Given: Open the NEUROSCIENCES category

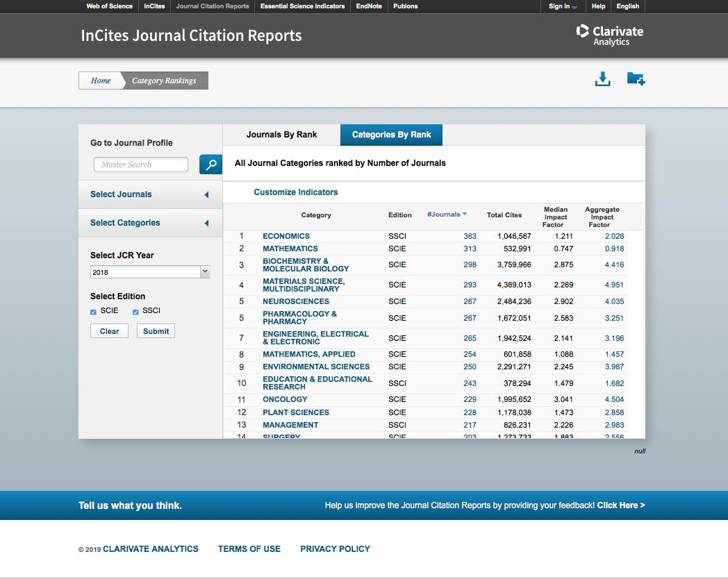Looking at the screenshot, I should [x=296, y=301].
